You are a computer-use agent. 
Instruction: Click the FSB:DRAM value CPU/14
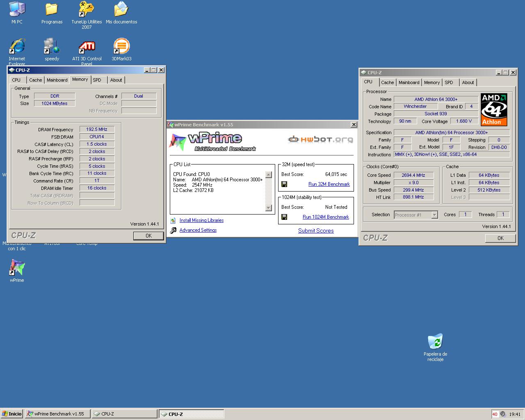pos(97,137)
